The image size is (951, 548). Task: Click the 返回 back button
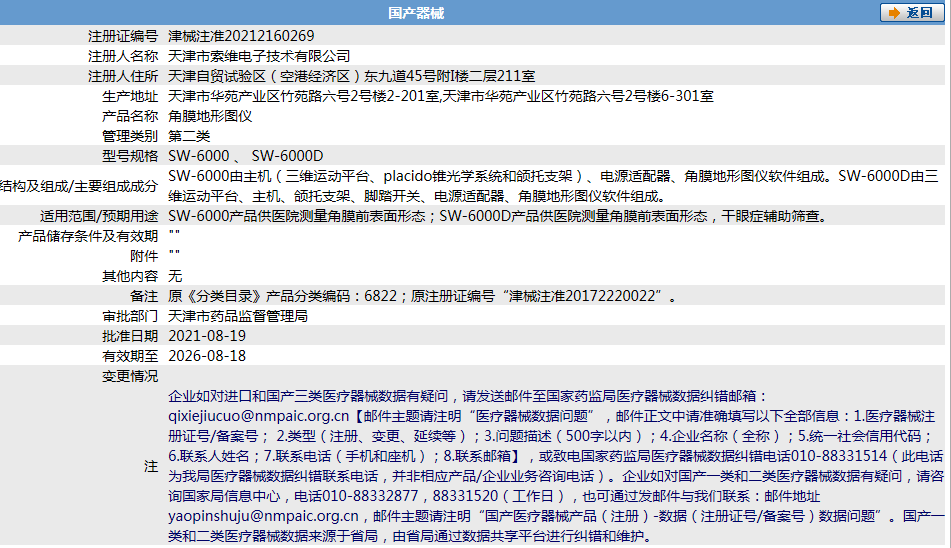coord(912,13)
